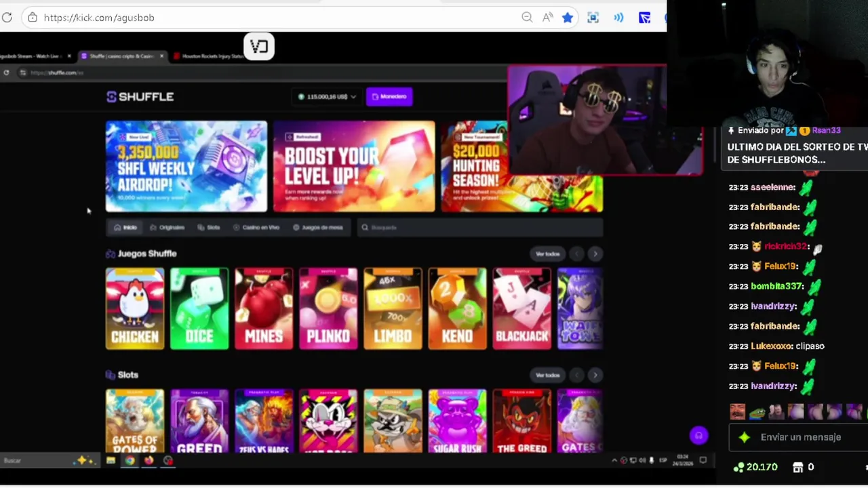Click the blue sound waves extension icon

pyautogui.click(x=618, y=18)
